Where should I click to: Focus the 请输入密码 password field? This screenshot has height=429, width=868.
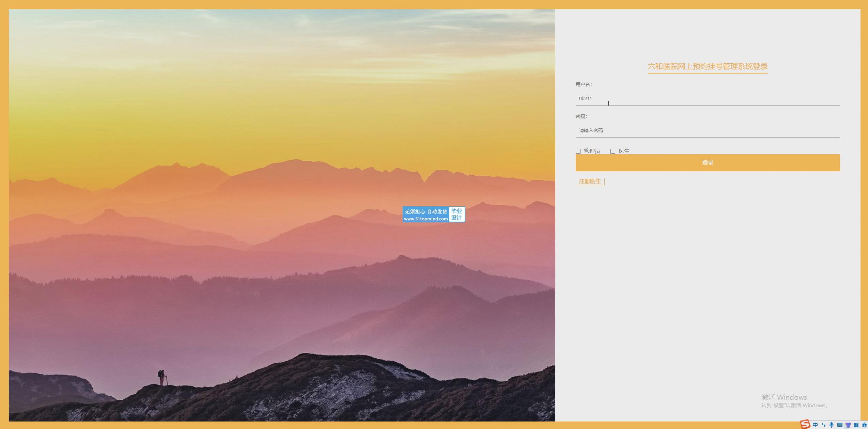(708, 130)
